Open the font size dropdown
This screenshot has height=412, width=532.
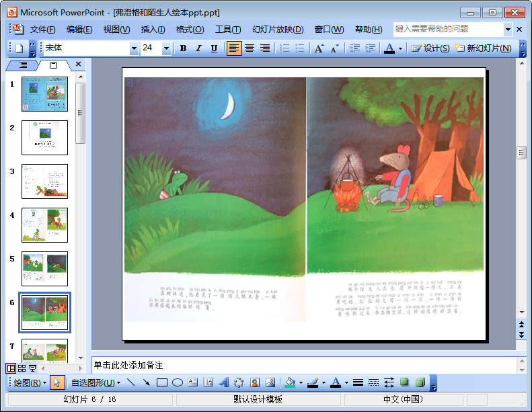(166, 48)
